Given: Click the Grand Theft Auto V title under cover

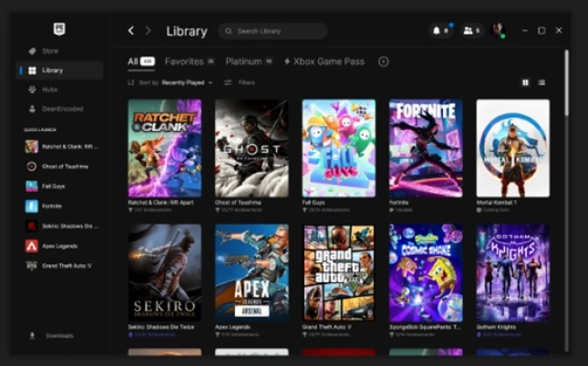Looking at the screenshot, I should 326,327.
